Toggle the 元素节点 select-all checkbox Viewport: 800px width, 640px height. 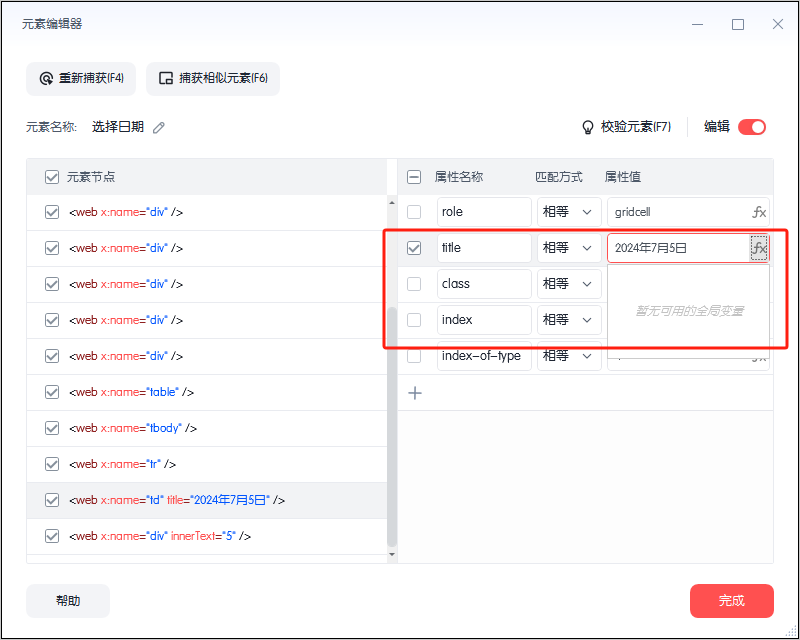pos(52,177)
